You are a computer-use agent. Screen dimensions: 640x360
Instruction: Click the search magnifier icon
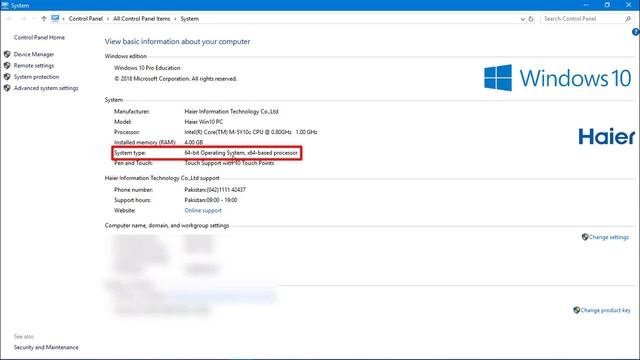pyautogui.click(x=628, y=19)
